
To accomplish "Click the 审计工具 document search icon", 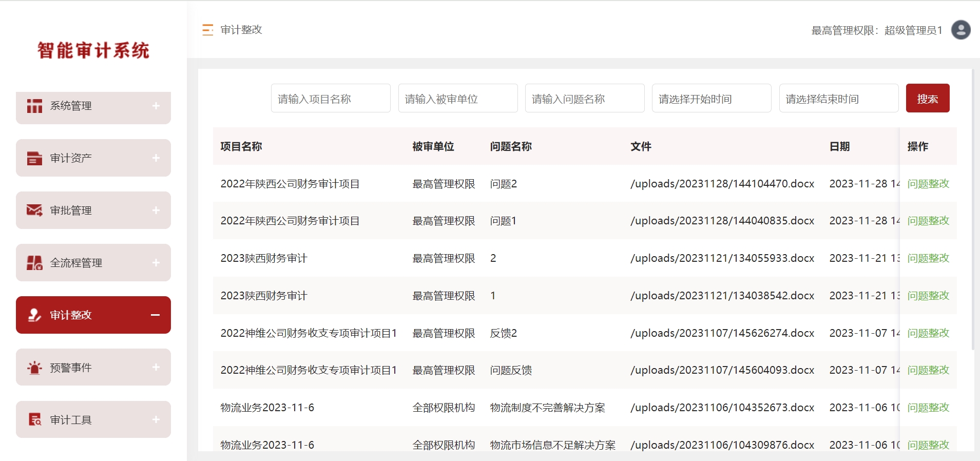I will click(34, 420).
